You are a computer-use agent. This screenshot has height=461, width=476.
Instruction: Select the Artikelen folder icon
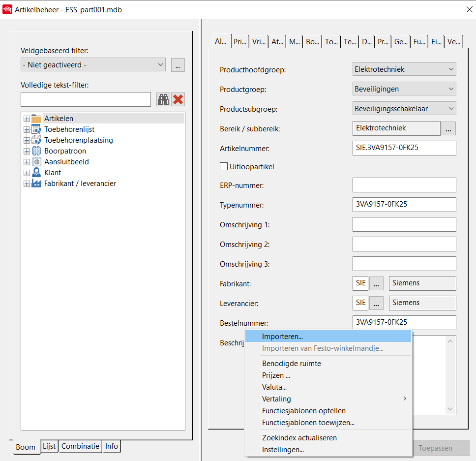(x=36, y=119)
